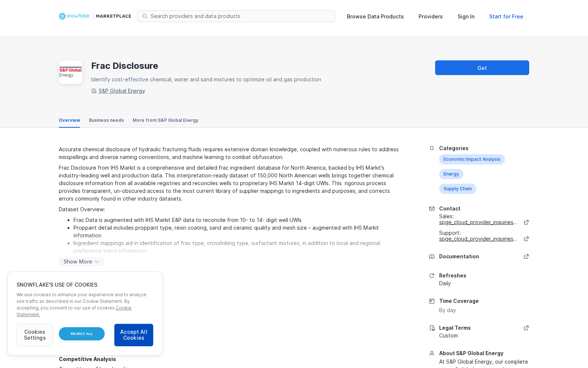Open the S&P Global Energy provider link
This screenshot has height=368, width=588.
pos(122,91)
